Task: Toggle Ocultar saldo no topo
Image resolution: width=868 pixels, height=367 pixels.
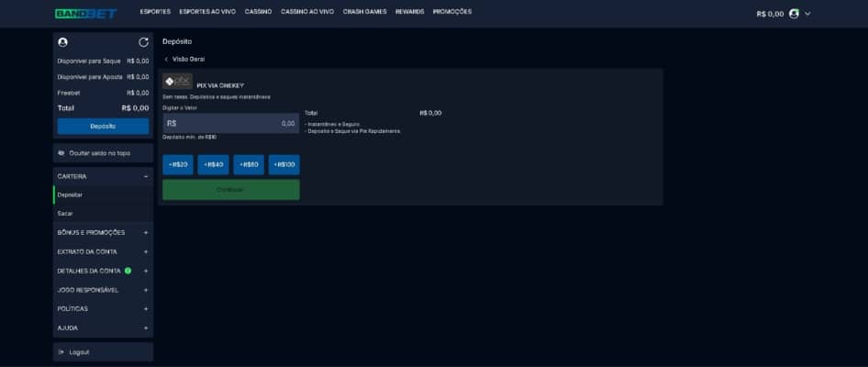Action: (103, 153)
